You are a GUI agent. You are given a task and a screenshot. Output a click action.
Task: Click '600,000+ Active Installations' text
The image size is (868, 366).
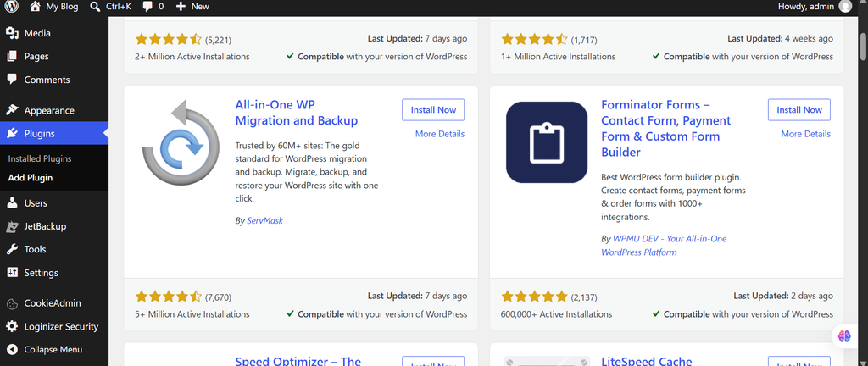click(556, 314)
